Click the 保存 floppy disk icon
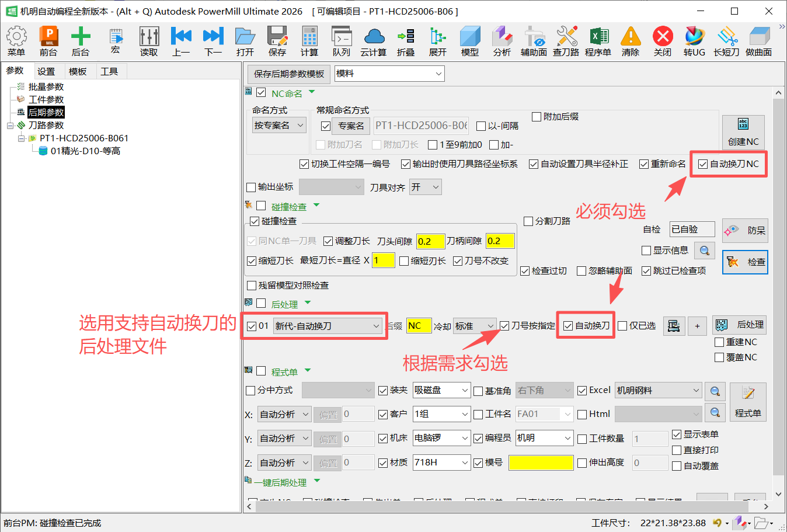787x532 pixels. [x=277, y=41]
